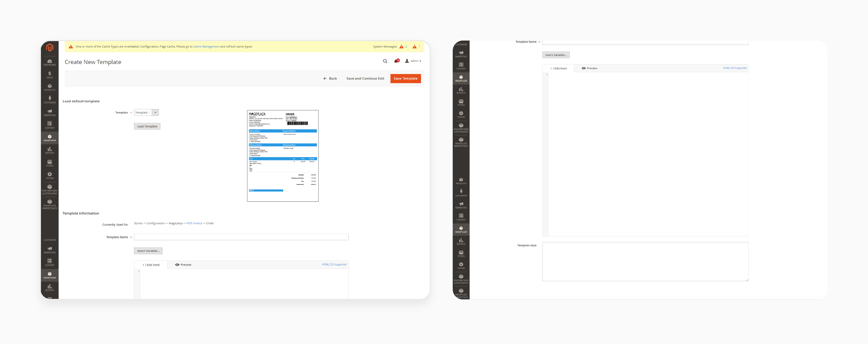The width and height of the screenshot is (868, 344).
Task: Open system messages warning count 1
Action: (416, 47)
